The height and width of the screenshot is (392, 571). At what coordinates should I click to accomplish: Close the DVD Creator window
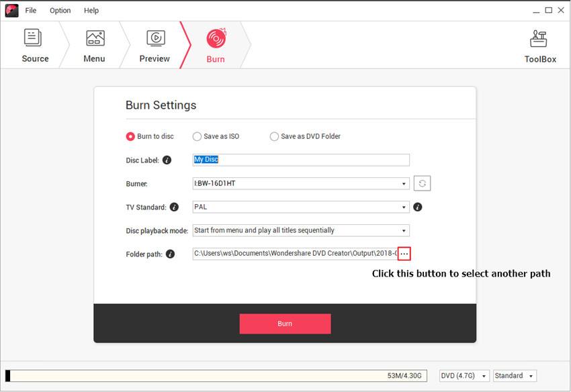pyautogui.click(x=561, y=11)
